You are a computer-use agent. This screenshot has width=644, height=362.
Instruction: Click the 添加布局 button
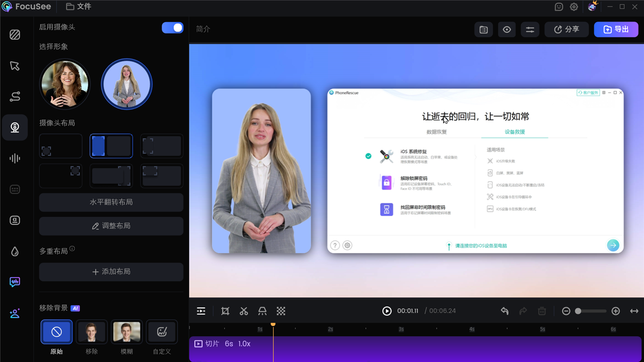click(111, 272)
